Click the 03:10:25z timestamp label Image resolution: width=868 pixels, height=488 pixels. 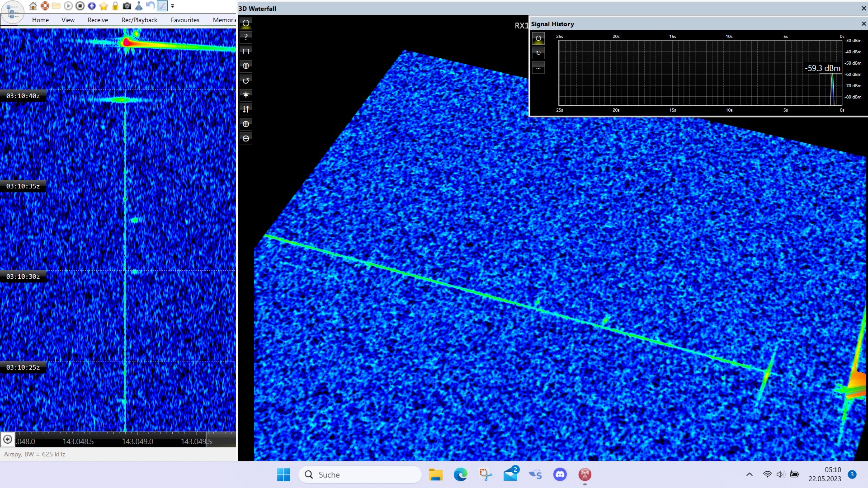23,367
